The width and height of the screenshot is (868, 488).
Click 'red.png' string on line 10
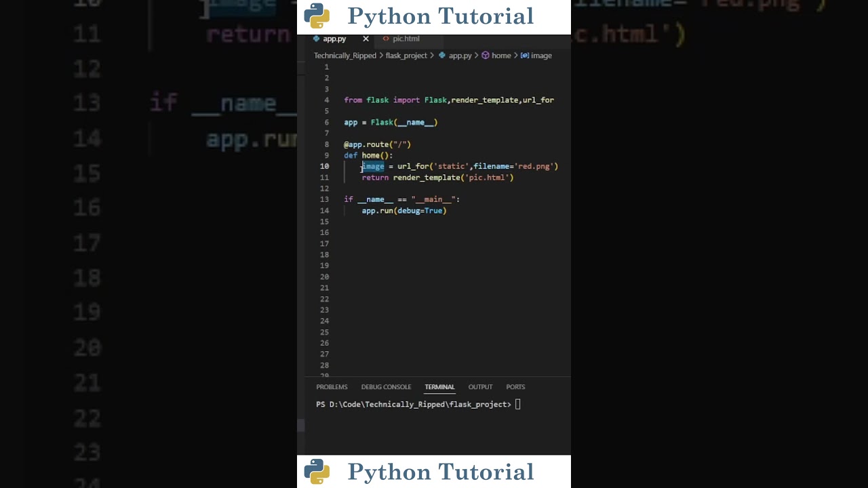pyautogui.click(x=536, y=167)
